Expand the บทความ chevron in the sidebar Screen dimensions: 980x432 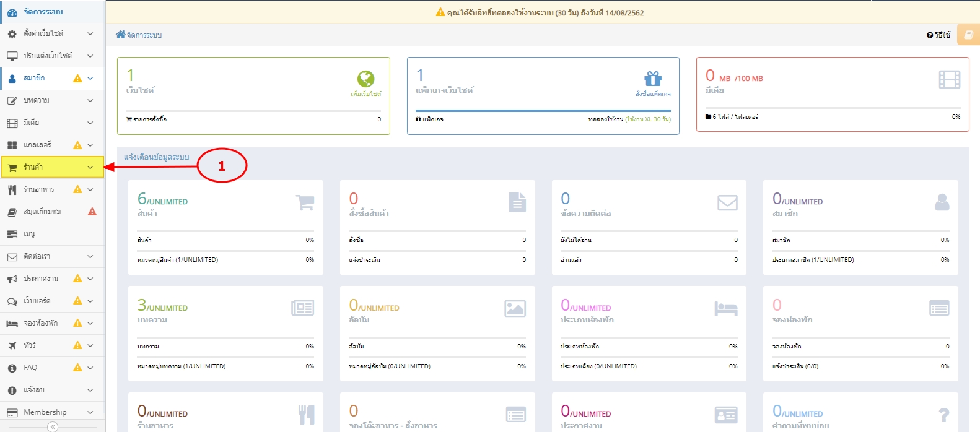pyautogui.click(x=90, y=100)
